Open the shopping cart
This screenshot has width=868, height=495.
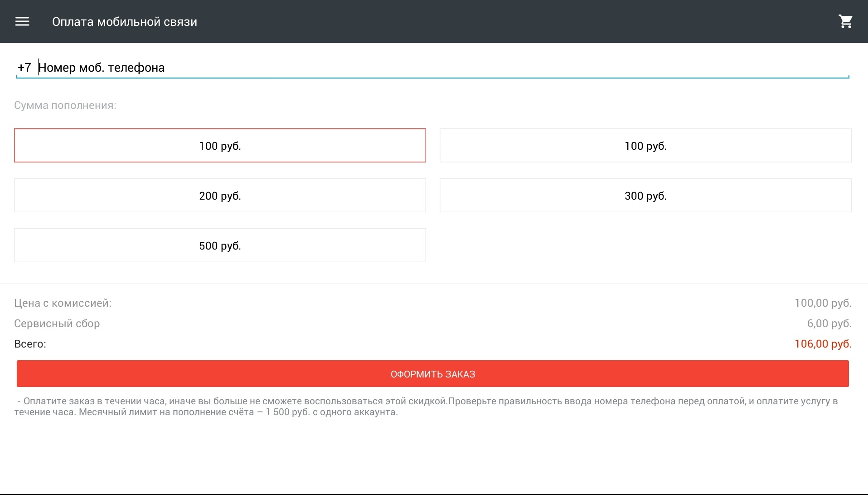click(x=845, y=21)
